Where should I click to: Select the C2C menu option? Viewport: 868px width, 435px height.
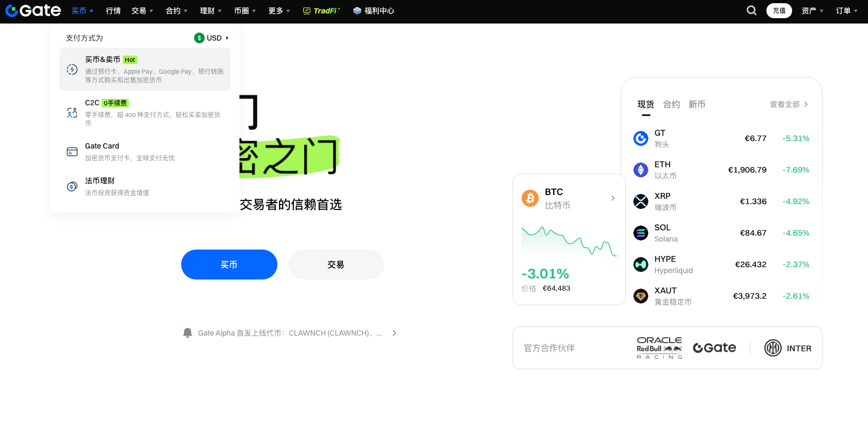point(144,112)
